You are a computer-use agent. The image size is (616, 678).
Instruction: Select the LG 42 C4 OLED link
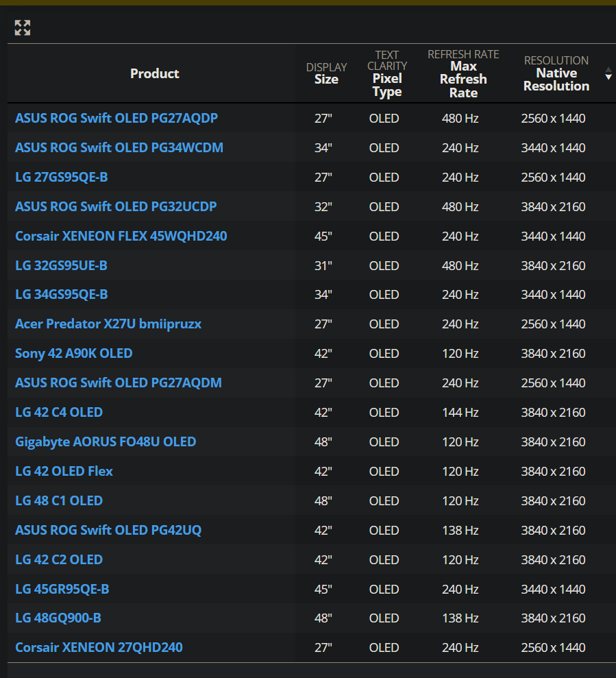coord(59,412)
